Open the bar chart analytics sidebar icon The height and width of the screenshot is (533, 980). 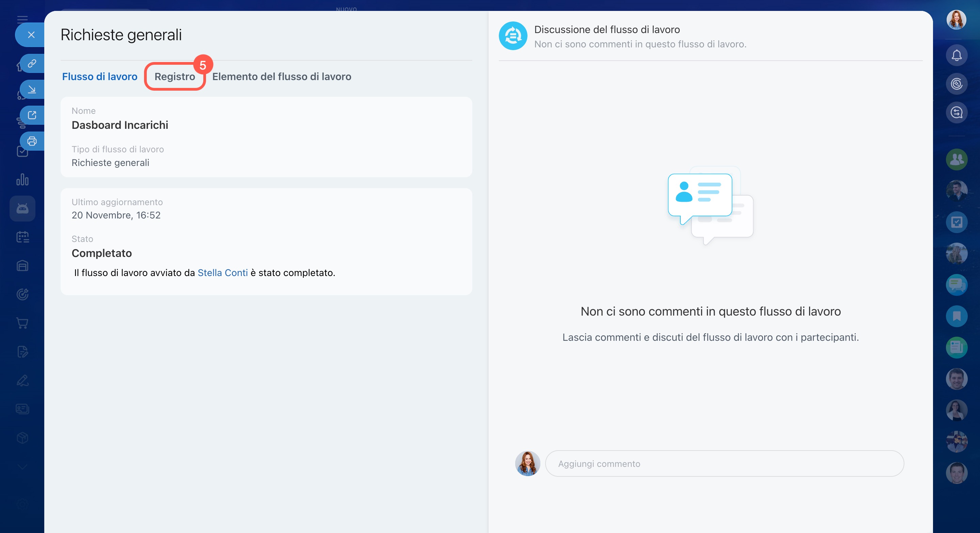tap(22, 180)
